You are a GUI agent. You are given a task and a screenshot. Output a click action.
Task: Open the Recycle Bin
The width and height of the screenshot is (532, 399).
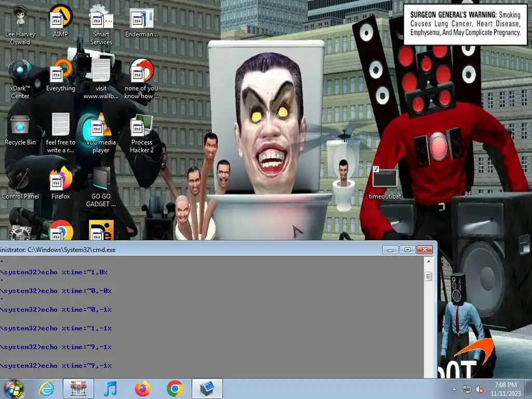point(20,130)
